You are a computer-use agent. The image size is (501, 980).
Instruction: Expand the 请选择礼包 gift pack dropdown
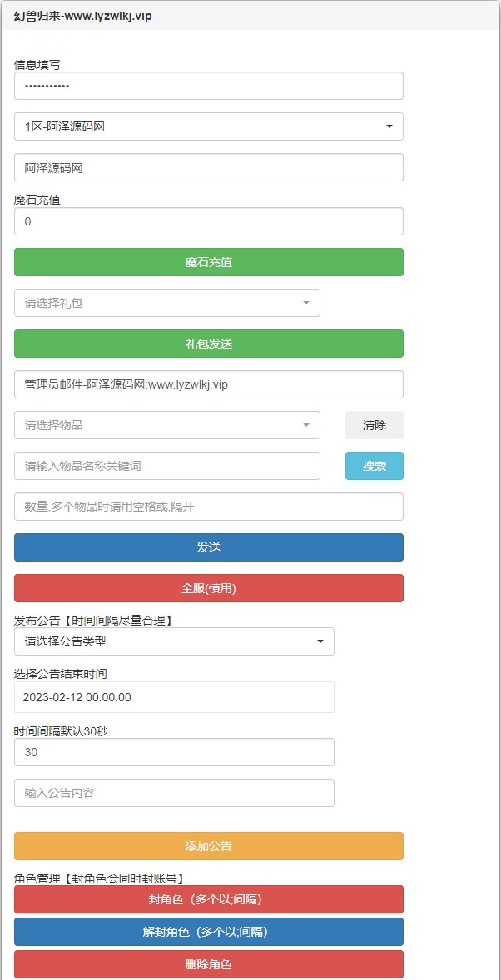point(166,303)
